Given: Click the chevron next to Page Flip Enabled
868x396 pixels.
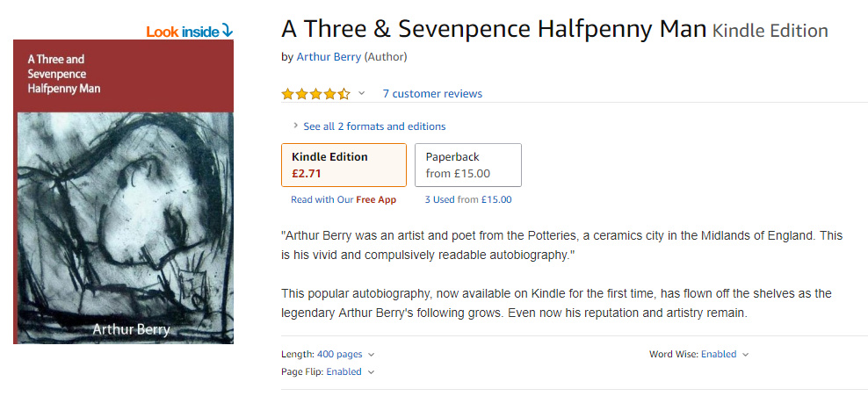Looking at the screenshot, I should tap(371, 372).
